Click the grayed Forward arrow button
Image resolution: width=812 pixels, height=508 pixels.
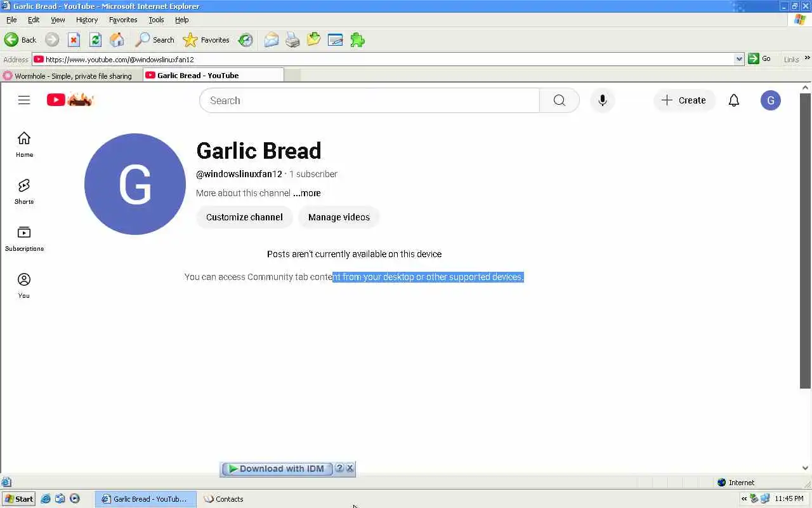click(52, 40)
